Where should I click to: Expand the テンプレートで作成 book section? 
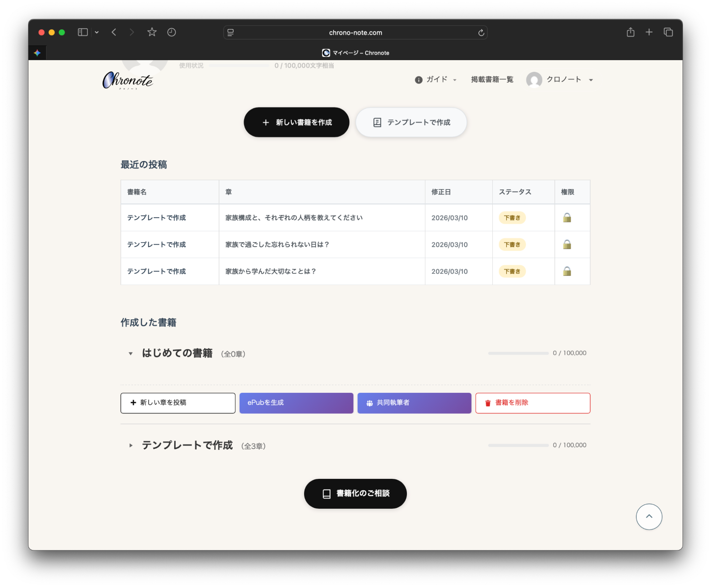click(130, 445)
